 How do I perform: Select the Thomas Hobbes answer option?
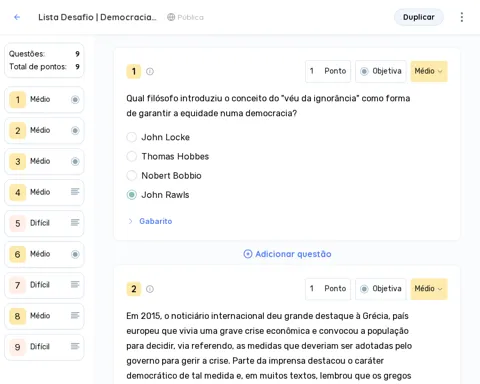click(x=132, y=156)
